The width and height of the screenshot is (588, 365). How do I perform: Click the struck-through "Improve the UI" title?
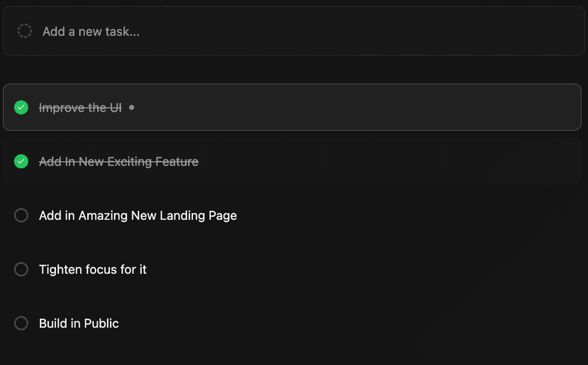pos(80,108)
